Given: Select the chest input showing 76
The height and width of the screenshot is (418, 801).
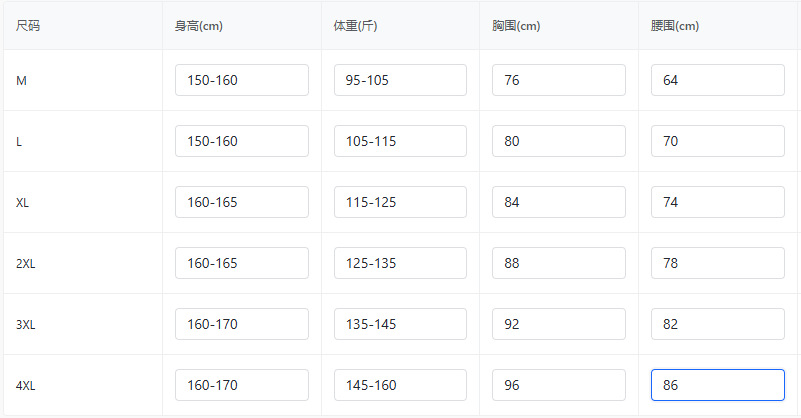Looking at the screenshot, I should point(558,80).
